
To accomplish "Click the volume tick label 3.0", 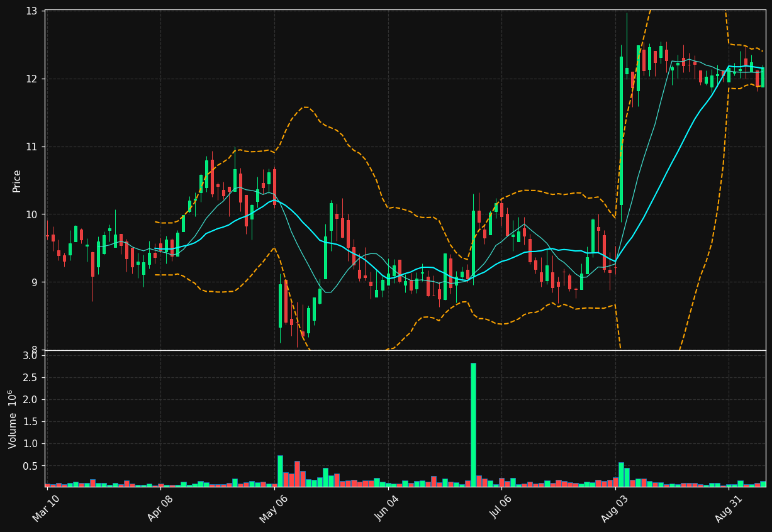I will click(31, 356).
